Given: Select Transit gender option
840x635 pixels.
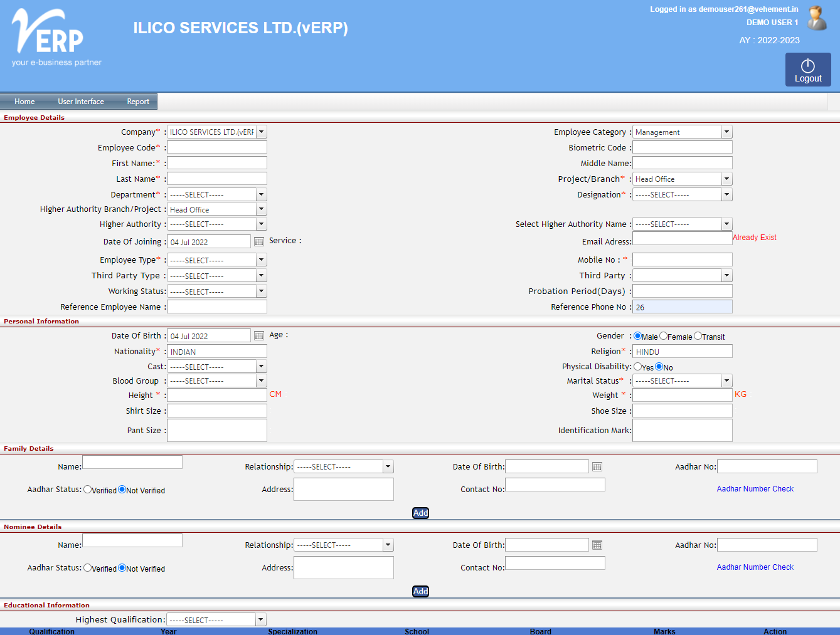Looking at the screenshot, I should pos(698,336).
